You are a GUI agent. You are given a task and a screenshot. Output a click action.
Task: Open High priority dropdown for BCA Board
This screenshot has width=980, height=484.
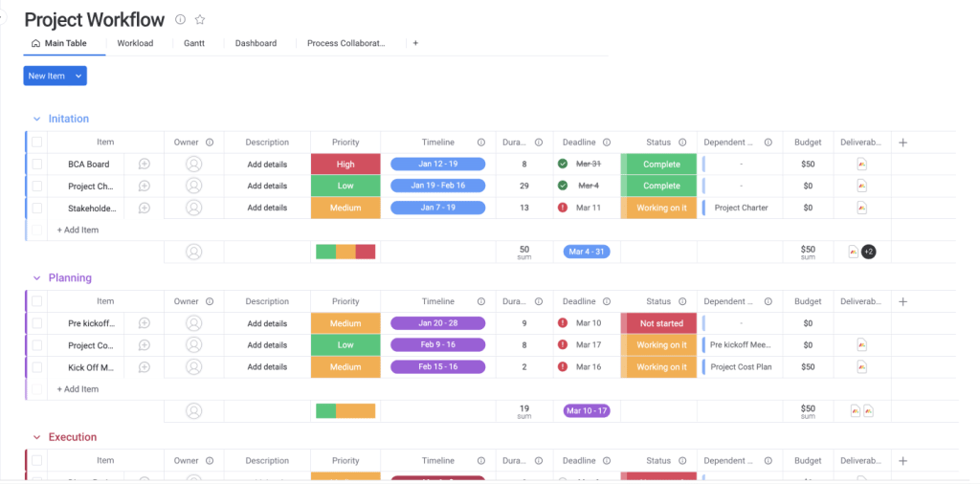(345, 165)
